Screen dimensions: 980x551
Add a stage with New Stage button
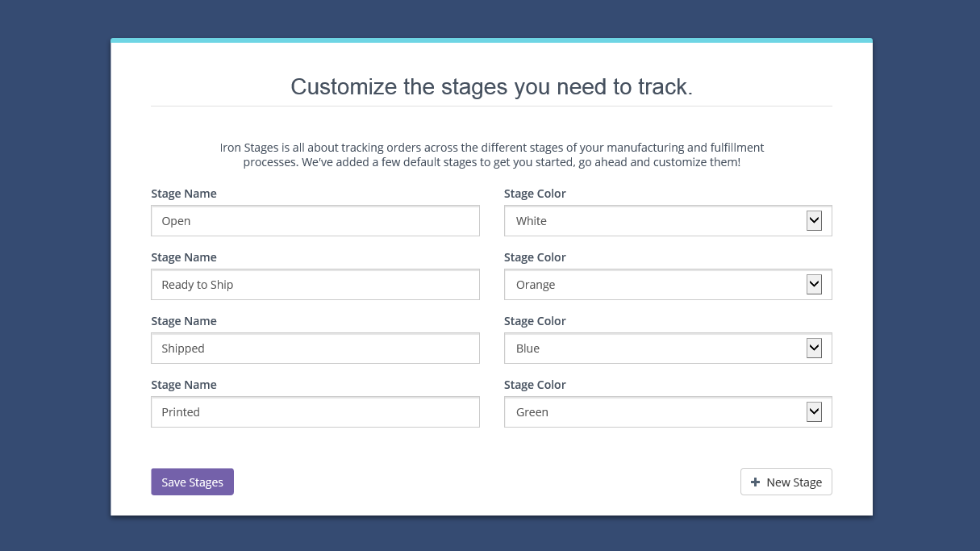[x=786, y=482]
